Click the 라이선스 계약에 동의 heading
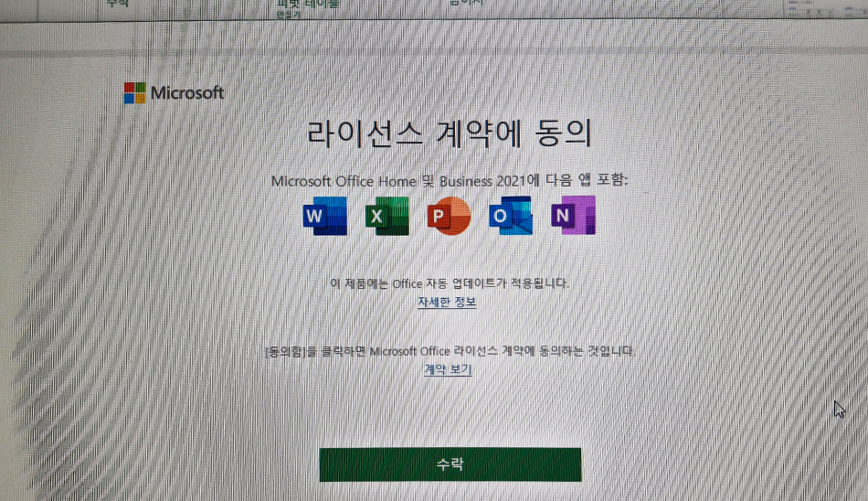The width and height of the screenshot is (868, 501). pos(450,133)
